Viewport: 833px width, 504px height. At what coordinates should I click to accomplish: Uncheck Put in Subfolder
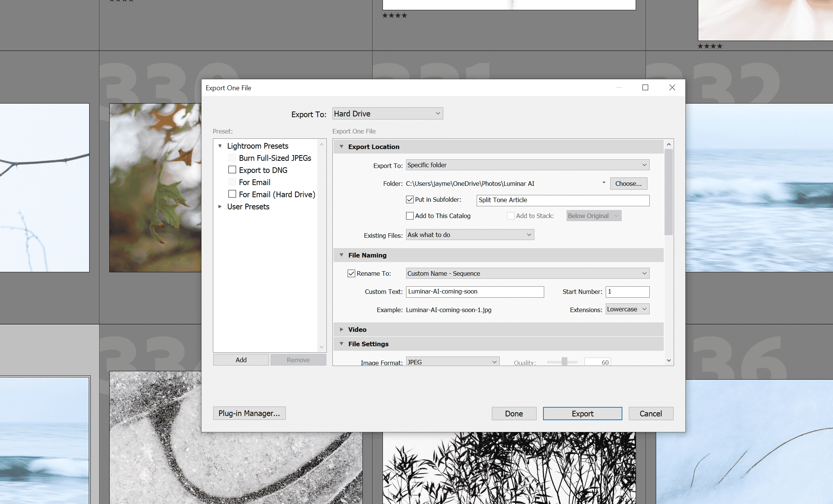click(x=409, y=199)
